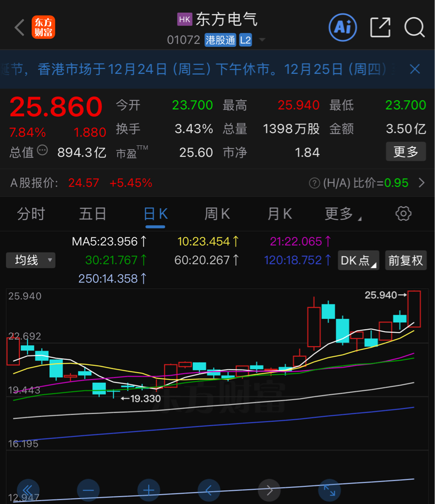Image resolution: width=435 pixels, height=504 pixels.
Task: Expand stock switcher arrow beside L2
Action: click(x=262, y=40)
